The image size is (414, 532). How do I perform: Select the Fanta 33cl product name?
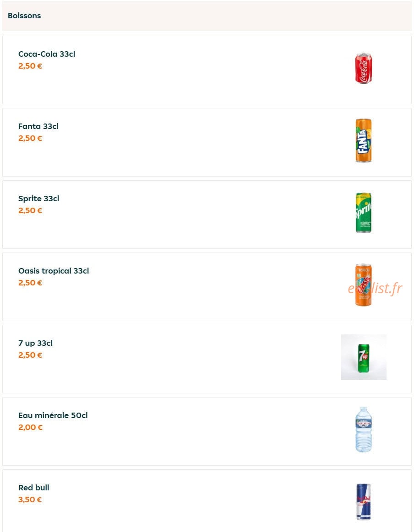tap(38, 126)
